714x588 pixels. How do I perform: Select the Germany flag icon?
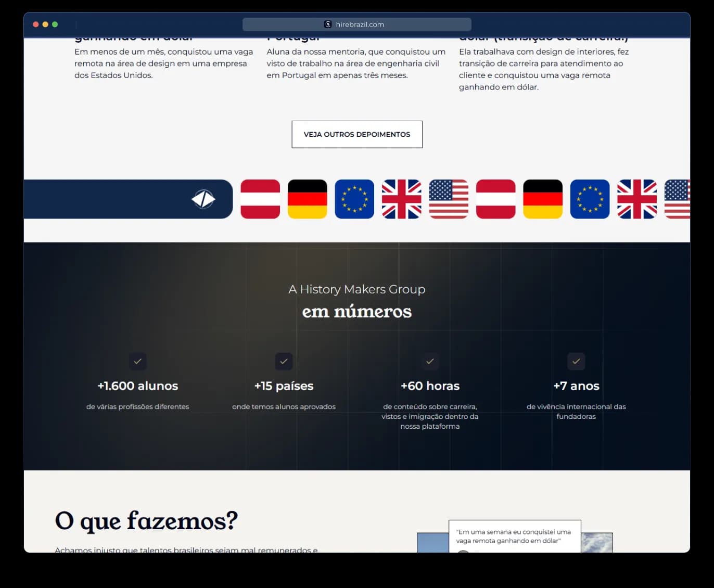tap(307, 199)
